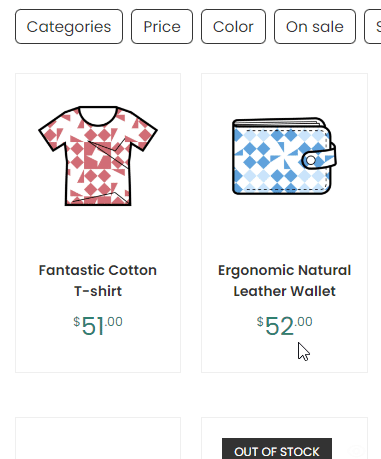The image size is (381, 459).
Task: Open the Color filter options
Action: click(x=233, y=27)
